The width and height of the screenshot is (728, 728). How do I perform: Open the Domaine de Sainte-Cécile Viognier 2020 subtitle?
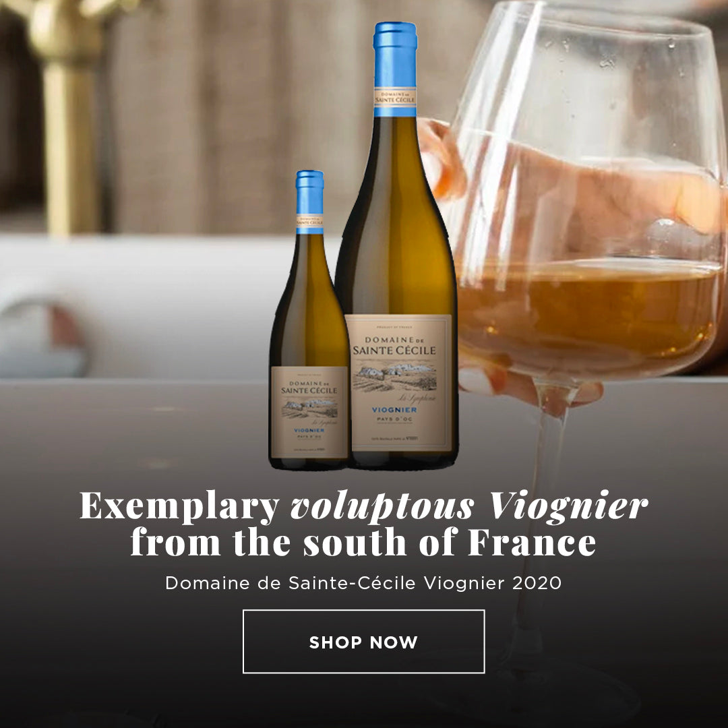pos(363,582)
